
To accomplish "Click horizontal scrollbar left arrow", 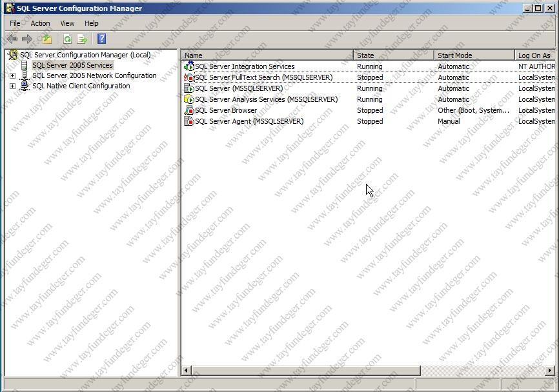I will pos(186,370).
